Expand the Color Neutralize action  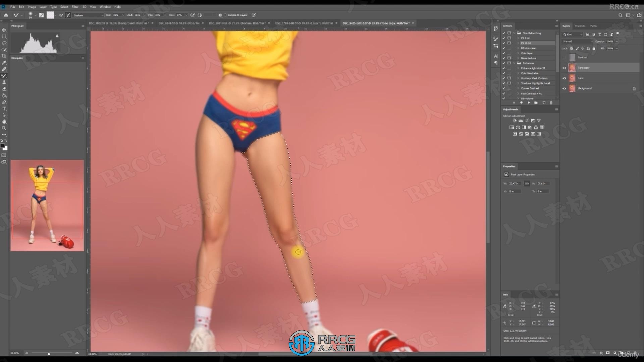tap(518, 73)
